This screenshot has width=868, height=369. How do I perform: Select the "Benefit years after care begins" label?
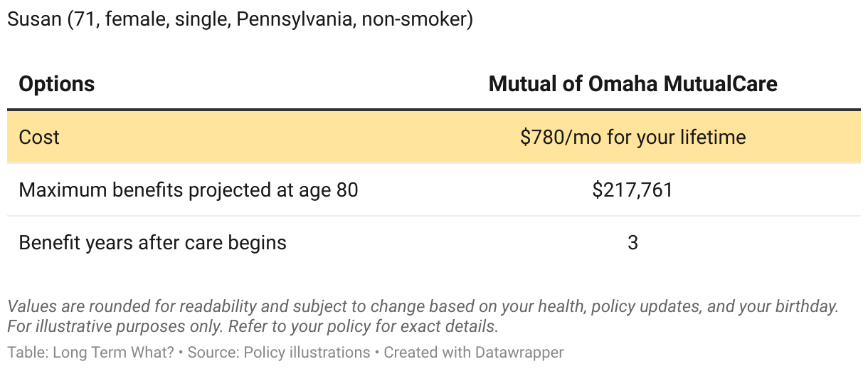click(x=152, y=243)
